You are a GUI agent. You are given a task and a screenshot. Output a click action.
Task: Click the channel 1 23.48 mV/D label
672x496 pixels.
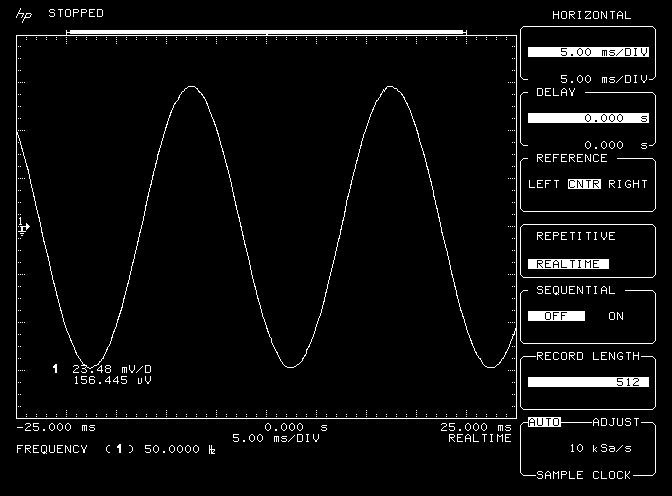110,369
